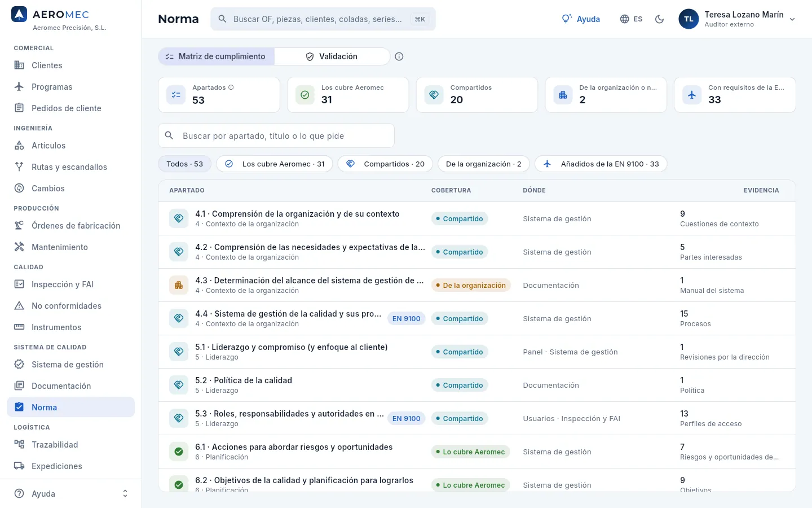The width and height of the screenshot is (812, 508).
Task: Open row 6.1 Acciones para abordar riesgos
Action: tap(477, 452)
